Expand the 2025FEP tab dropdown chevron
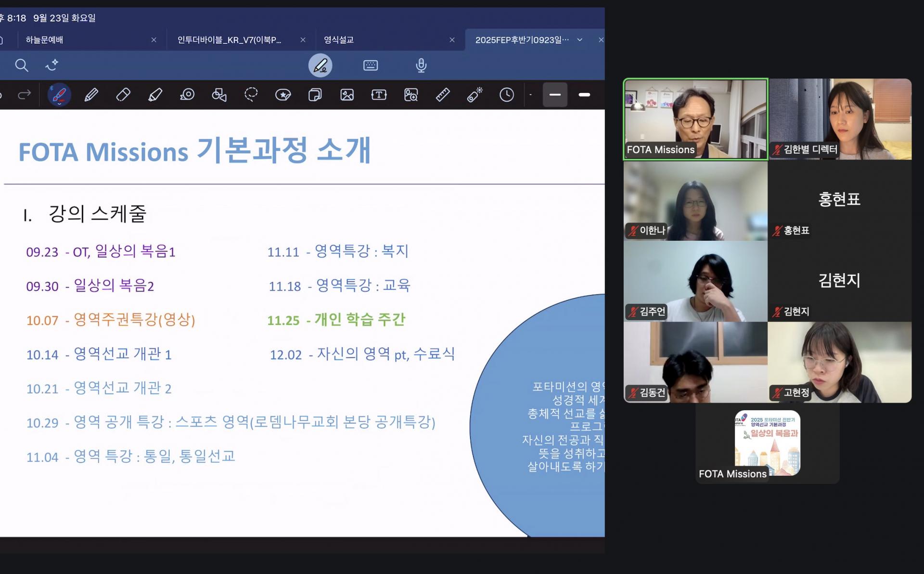This screenshot has width=924, height=574. (580, 40)
